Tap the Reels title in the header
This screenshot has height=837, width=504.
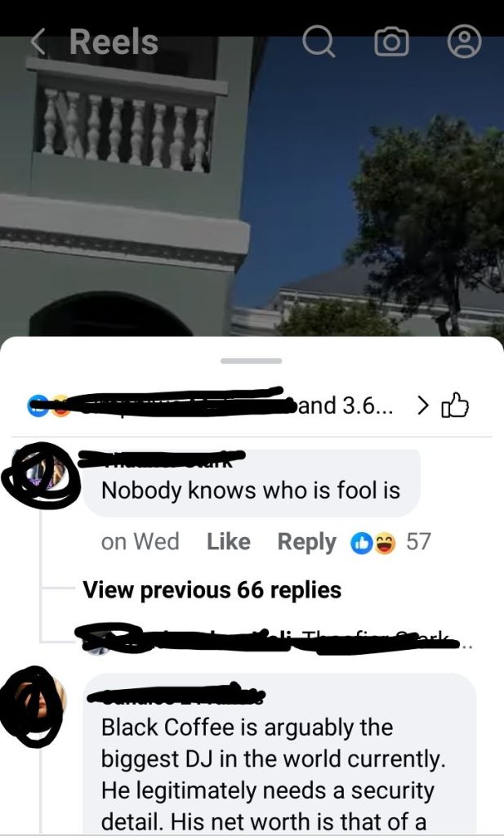tap(114, 42)
